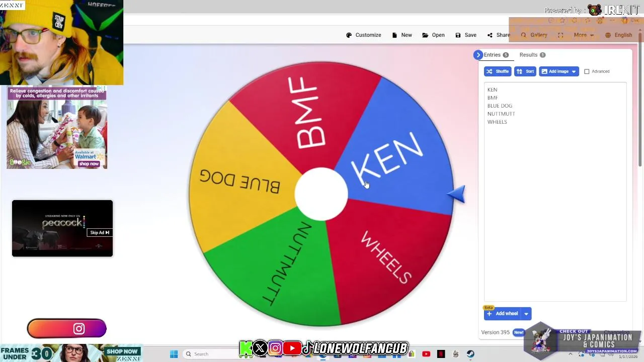Show hidden system tray icons
This screenshot has height=362, width=644.
point(571,354)
